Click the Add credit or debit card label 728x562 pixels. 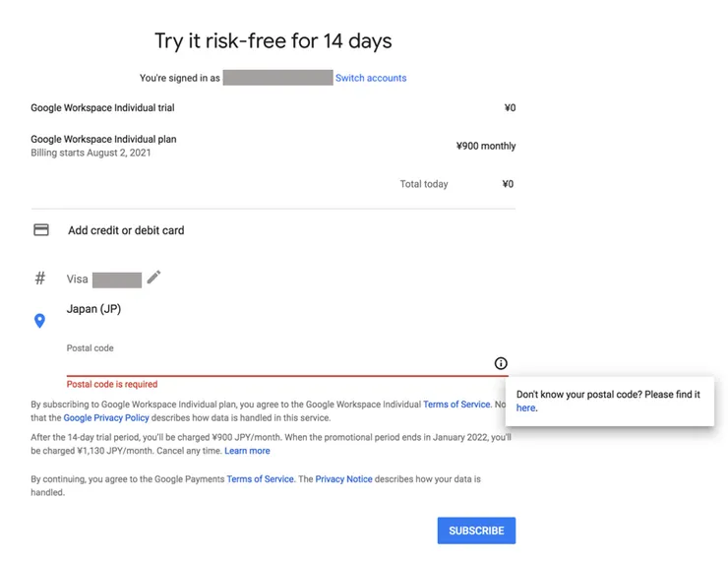pos(126,230)
